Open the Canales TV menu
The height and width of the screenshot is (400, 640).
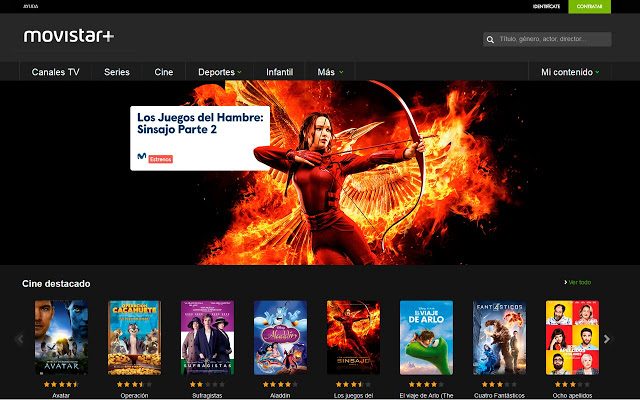(x=55, y=72)
